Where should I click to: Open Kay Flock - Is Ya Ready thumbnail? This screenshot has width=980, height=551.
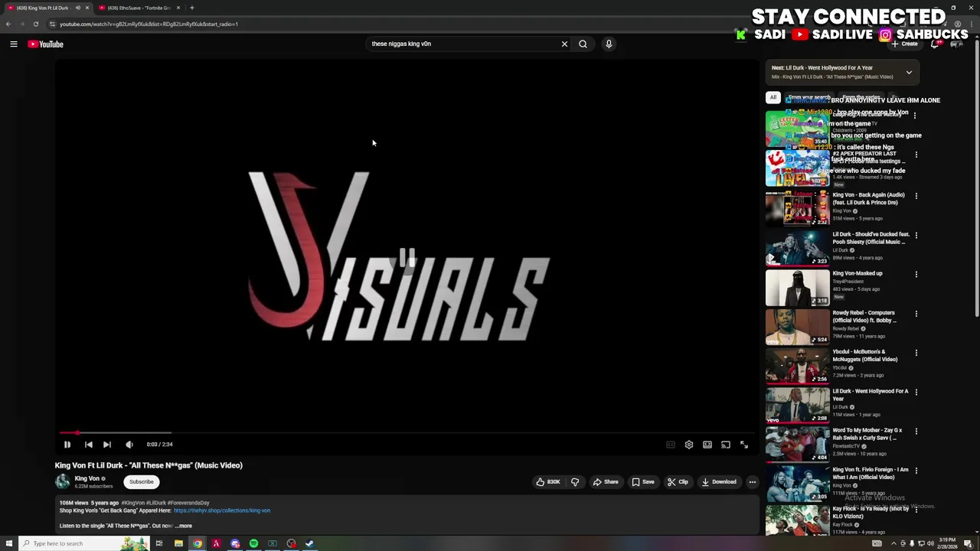[x=797, y=520]
